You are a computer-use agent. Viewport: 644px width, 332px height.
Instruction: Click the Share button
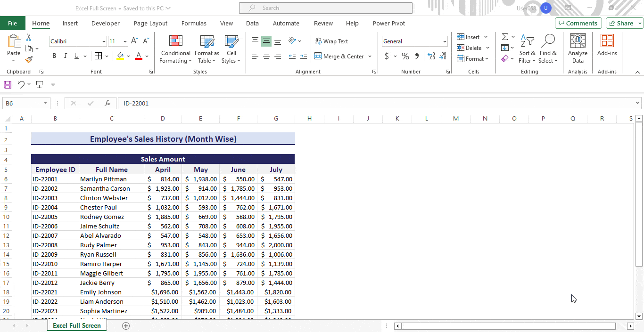point(621,24)
